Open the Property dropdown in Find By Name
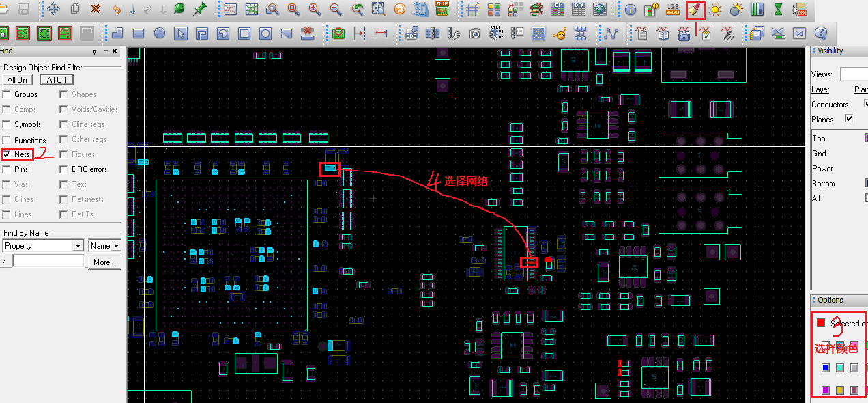 [x=78, y=246]
